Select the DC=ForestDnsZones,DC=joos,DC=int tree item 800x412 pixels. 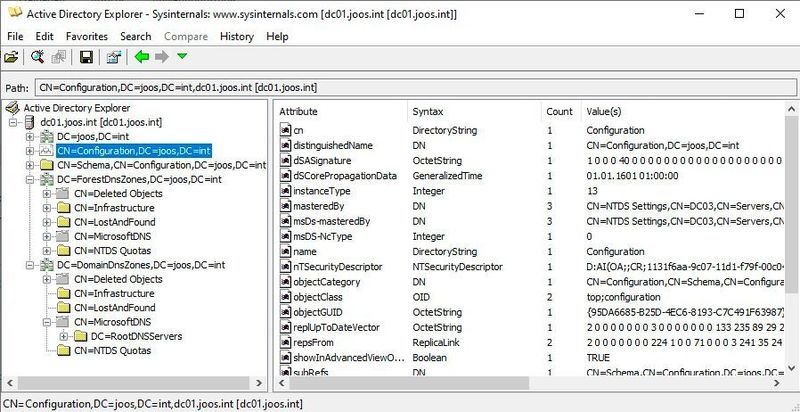tap(139, 179)
